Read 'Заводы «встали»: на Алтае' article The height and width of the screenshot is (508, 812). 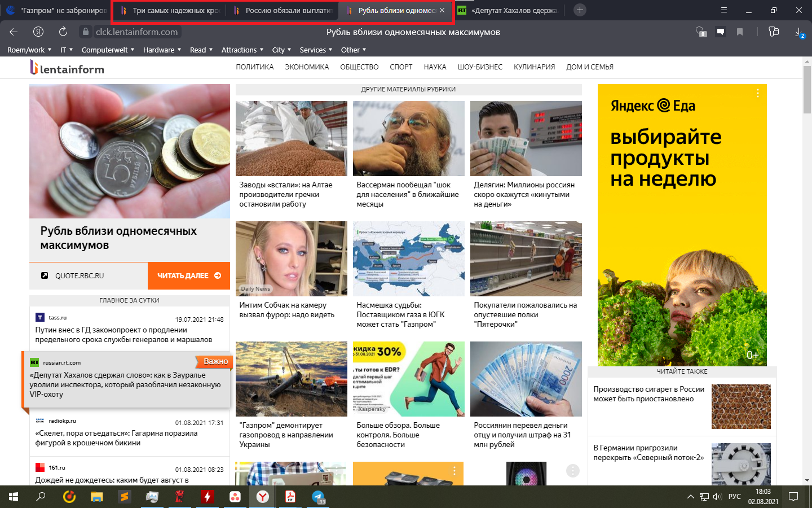[286, 194]
